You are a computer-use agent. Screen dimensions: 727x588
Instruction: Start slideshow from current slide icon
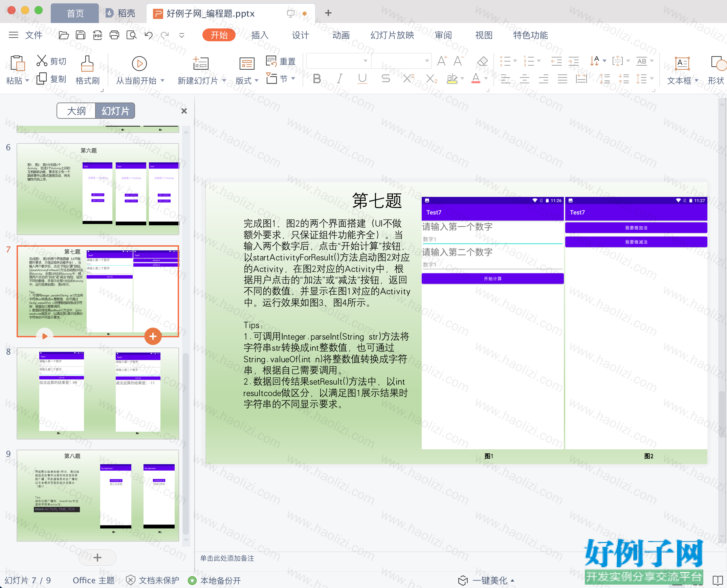tap(139, 63)
